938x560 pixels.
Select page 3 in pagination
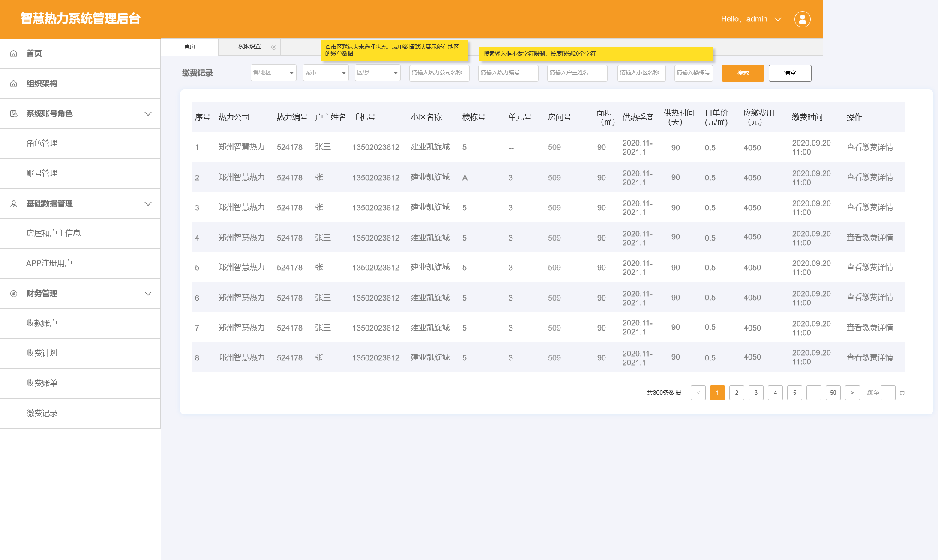tap(756, 393)
